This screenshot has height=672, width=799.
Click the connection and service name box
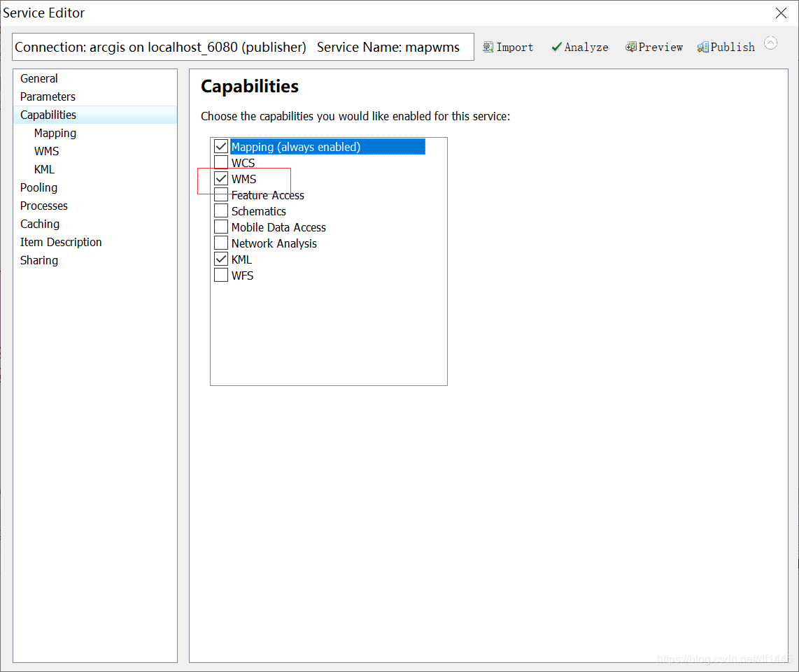pyautogui.click(x=243, y=48)
